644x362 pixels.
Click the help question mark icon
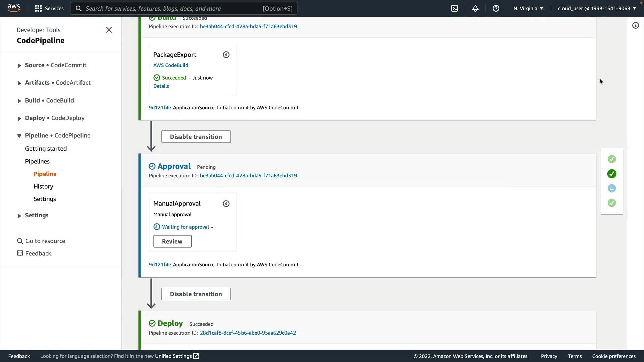click(x=496, y=8)
